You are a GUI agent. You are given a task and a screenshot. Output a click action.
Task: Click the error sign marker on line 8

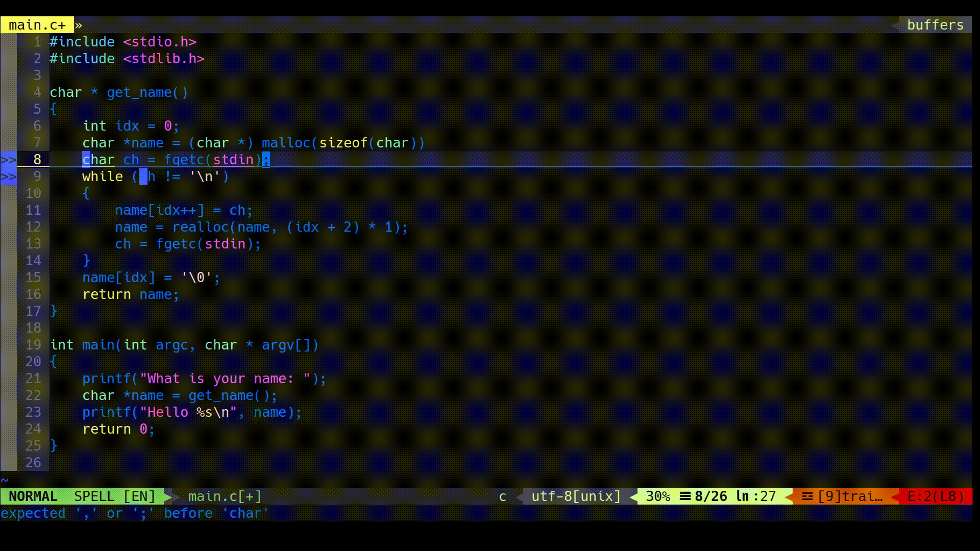tap(9, 160)
